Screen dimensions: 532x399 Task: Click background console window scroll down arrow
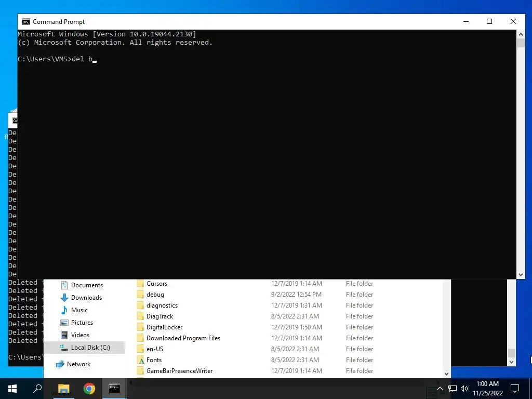[511, 362]
